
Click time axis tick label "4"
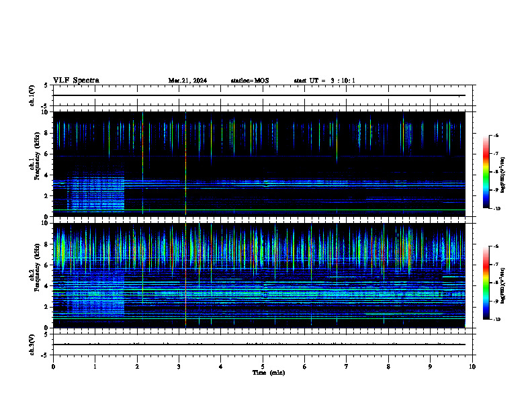pyautogui.click(x=221, y=367)
